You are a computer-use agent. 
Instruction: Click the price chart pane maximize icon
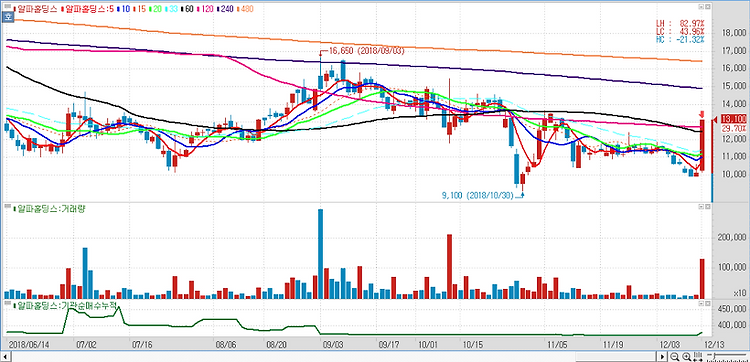(x=701, y=7)
